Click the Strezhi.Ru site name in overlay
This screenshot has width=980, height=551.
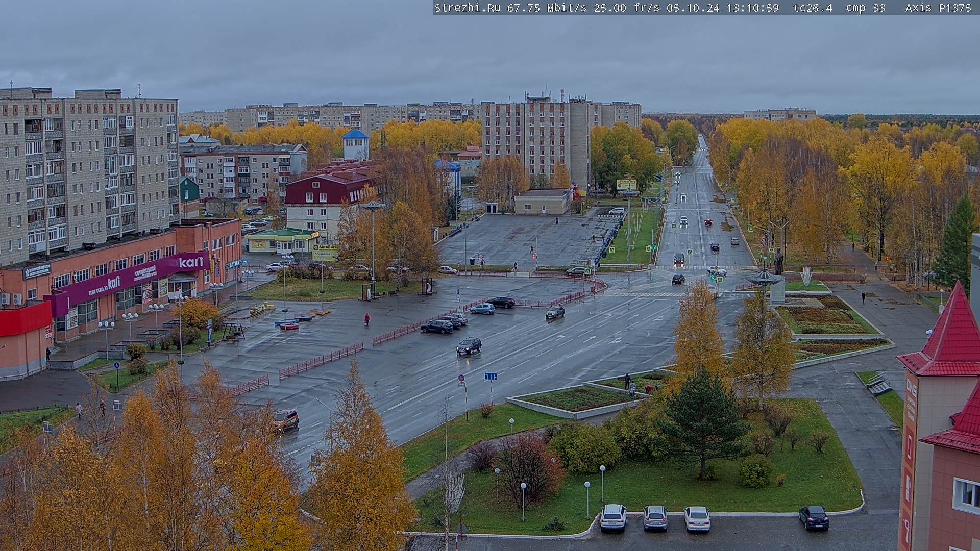click(x=467, y=8)
